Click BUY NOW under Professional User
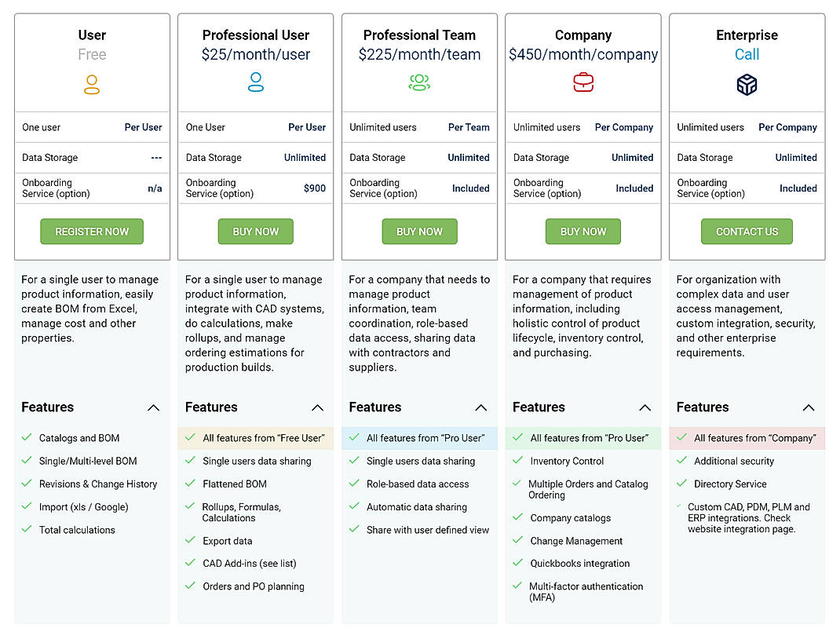The height and width of the screenshot is (639, 840). (256, 231)
